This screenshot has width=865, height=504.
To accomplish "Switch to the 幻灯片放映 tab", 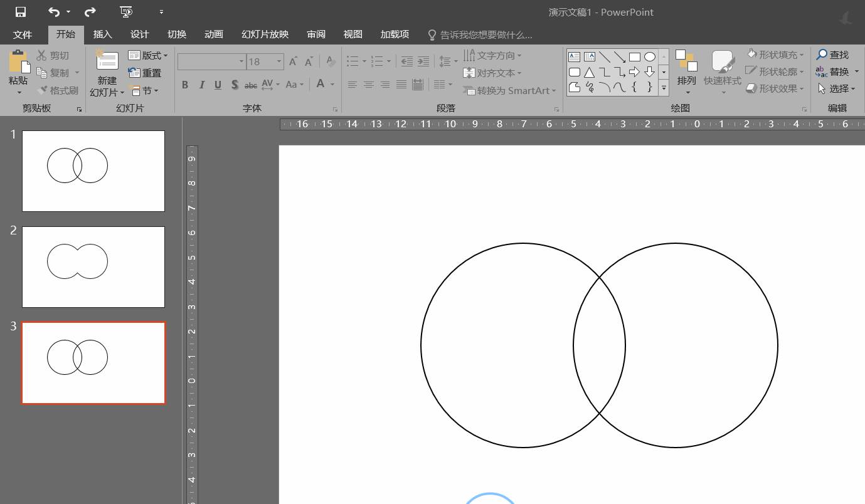I will (265, 34).
